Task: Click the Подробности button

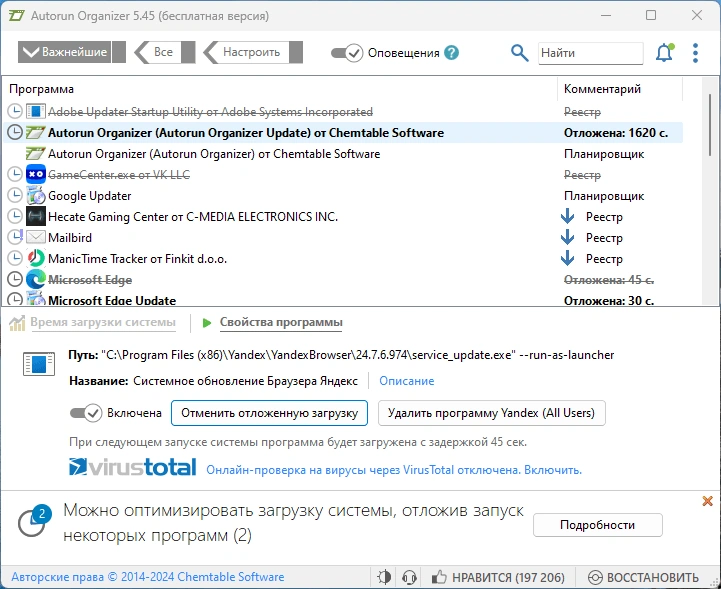Action: [x=597, y=525]
